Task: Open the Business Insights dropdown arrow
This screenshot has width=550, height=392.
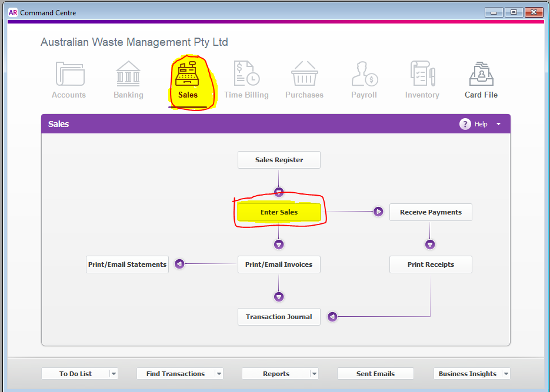Action: pyautogui.click(x=506, y=374)
